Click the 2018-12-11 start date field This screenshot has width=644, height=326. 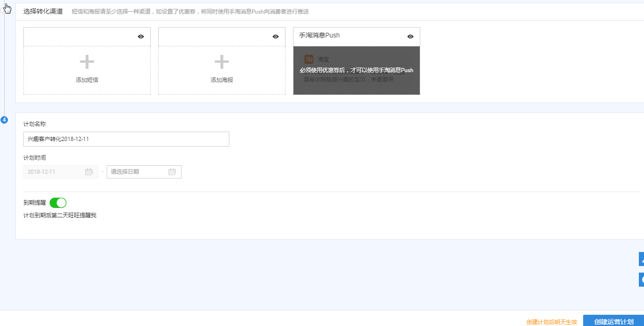pyautogui.click(x=61, y=172)
